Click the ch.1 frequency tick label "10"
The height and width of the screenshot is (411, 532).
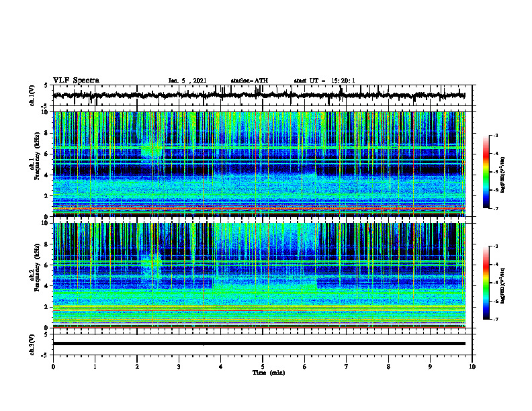coord(45,112)
